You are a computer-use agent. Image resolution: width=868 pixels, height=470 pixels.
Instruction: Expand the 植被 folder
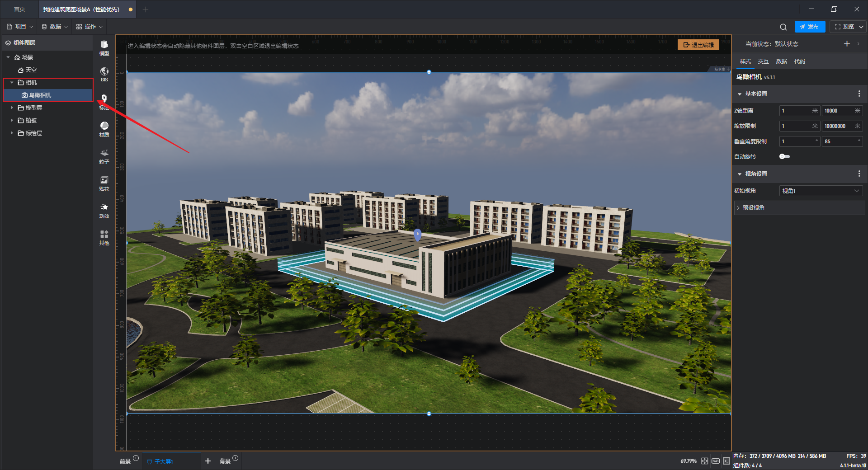12,121
